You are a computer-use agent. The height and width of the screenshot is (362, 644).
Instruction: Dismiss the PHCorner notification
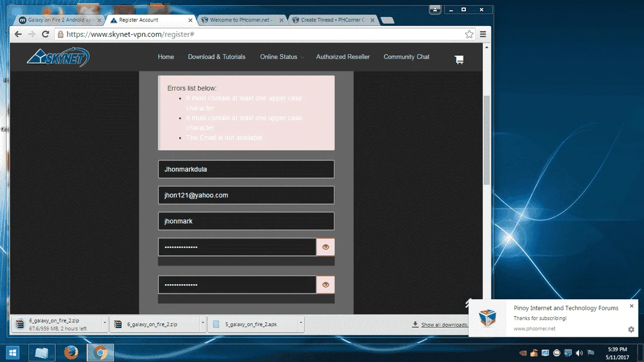point(632,306)
